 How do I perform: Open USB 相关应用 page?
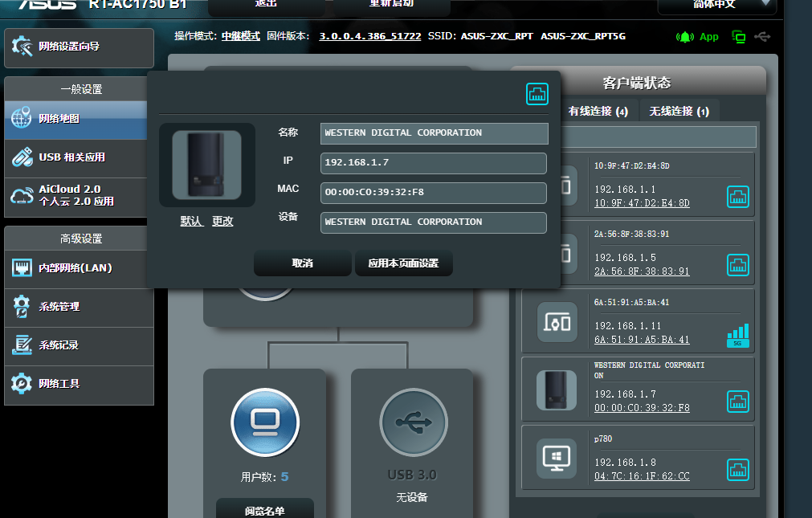tap(75, 157)
